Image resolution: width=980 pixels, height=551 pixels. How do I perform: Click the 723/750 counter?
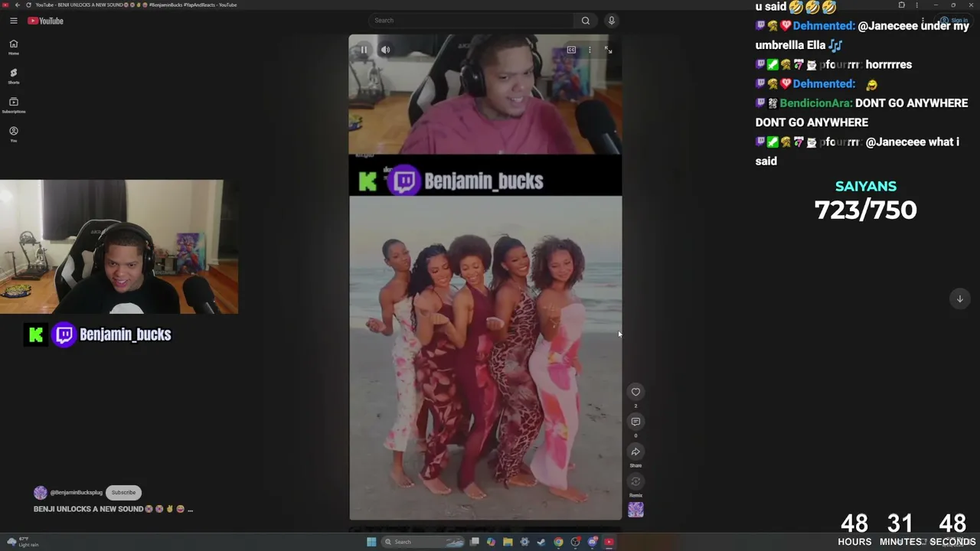866,210
